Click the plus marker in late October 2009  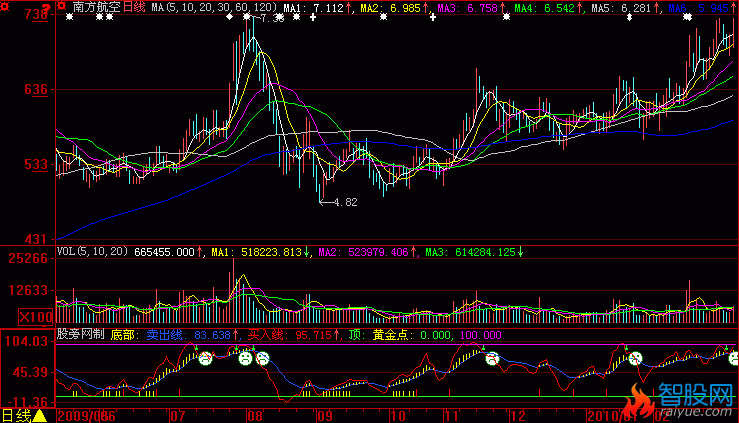point(433,17)
